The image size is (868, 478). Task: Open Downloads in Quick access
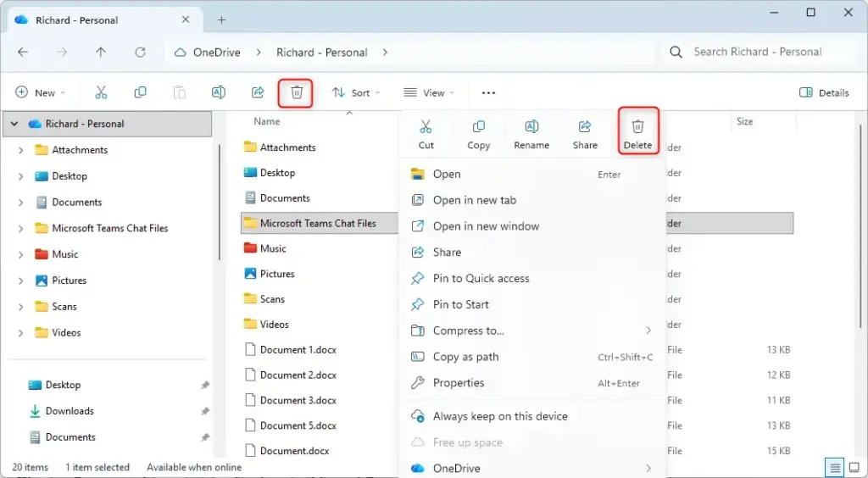pos(70,411)
